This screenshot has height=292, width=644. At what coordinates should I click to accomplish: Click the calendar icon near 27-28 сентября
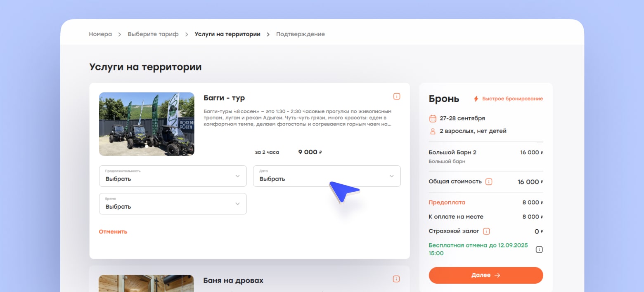(433, 118)
